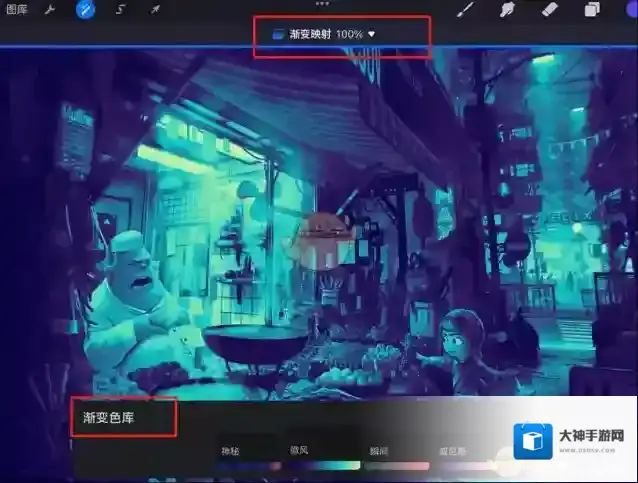Image resolution: width=638 pixels, height=483 pixels.
Task: Open the 图库 gallery
Action: tap(17, 9)
